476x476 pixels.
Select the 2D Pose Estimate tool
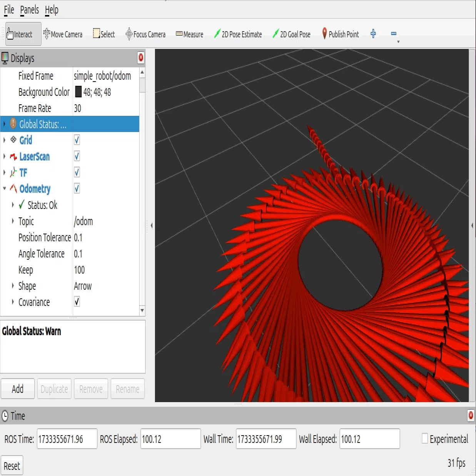click(238, 34)
